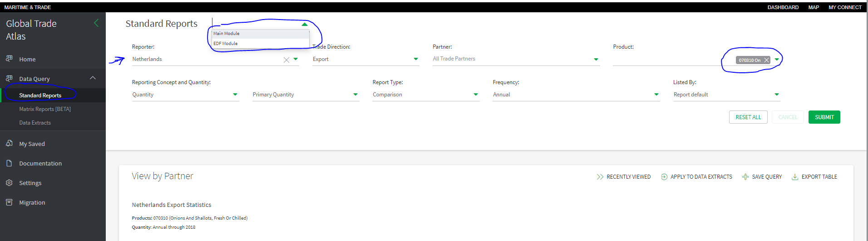Click the Home icon in sidebar
The height and width of the screenshot is (241, 868).
pyautogui.click(x=9, y=59)
